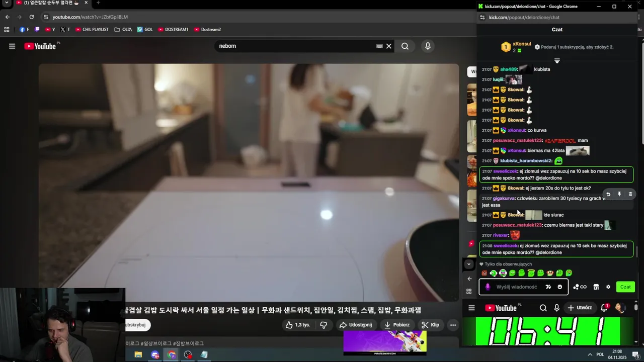644x362 pixels.
Task: Reply to the hovered gigakurva message
Action: click(608, 194)
